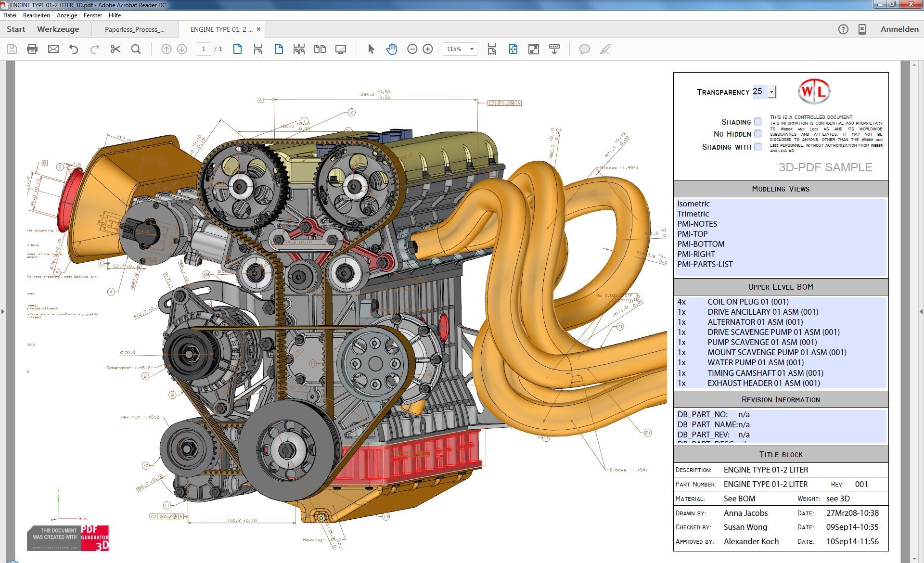Select the Hand pan tool
924x563 pixels.
(x=392, y=49)
